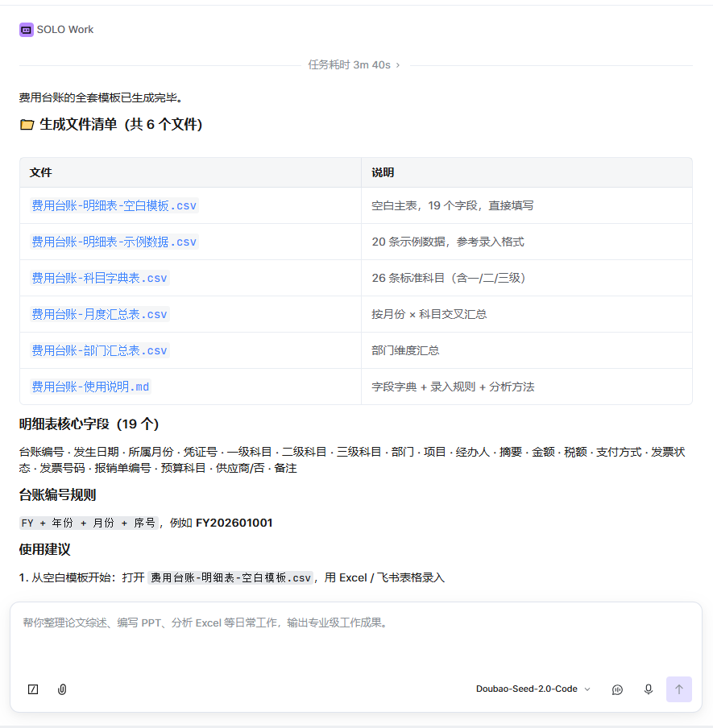Open 费用台账-使用说明.md file link
The width and height of the screenshot is (713, 728).
click(90, 387)
